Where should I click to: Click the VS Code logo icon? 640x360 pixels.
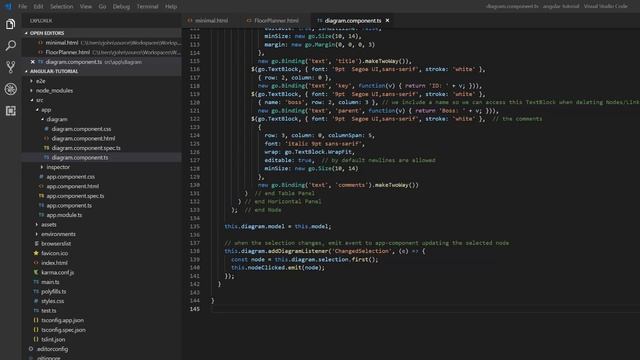pos(8,6)
